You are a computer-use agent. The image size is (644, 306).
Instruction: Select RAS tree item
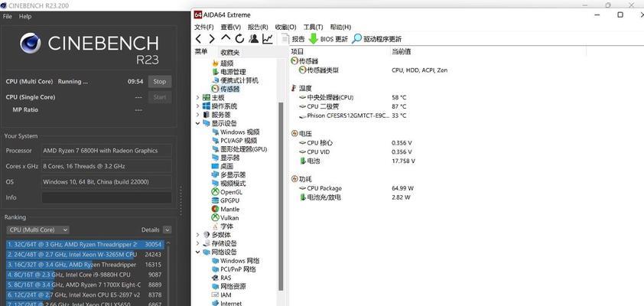click(x=221, y=278)
